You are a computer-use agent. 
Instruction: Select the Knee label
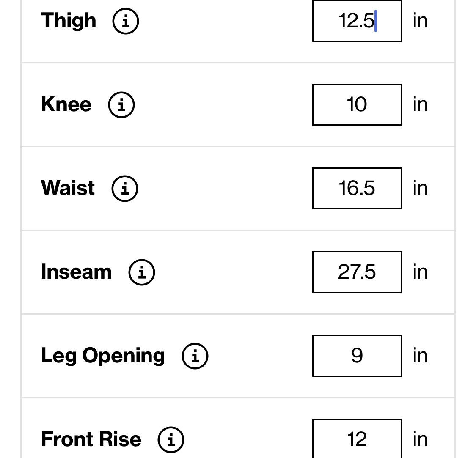pos(66,104)
